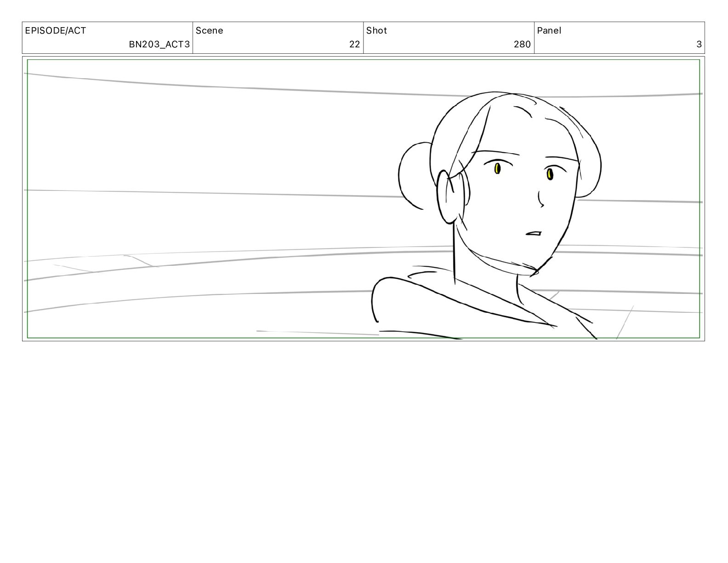This screenshot has height=563, width=728.
Task: Click the EPISODE/ACT header label
Action: pyautogui.click(x=56, y=31)
